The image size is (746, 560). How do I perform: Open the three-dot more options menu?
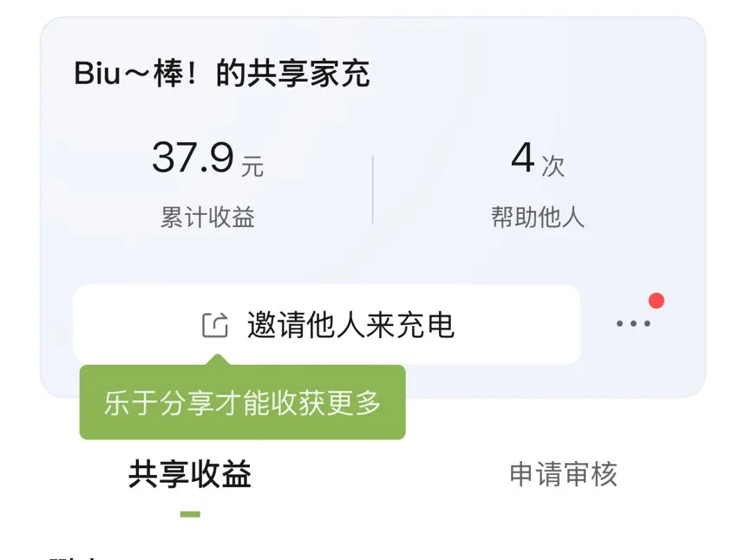(x=633, y=323)
